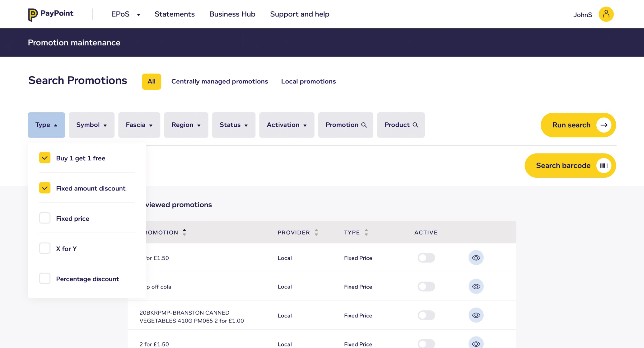Sort the table by the Provider column
The image size is (644, 348).
(x=316, y=233)
